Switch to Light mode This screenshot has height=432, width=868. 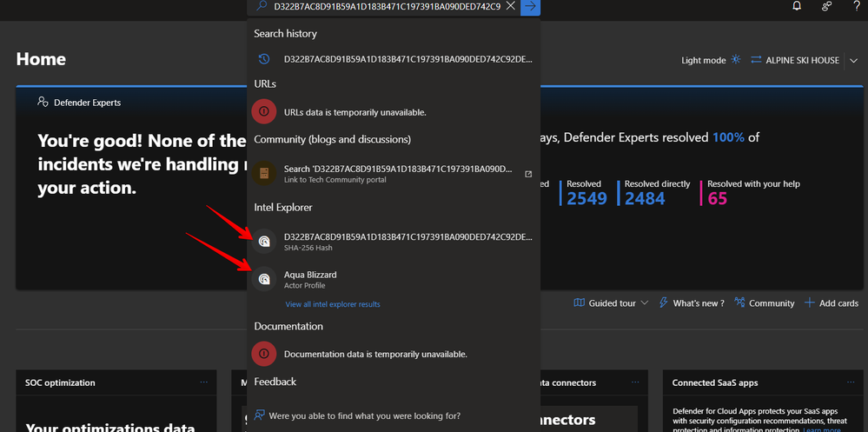pos(711,60)
